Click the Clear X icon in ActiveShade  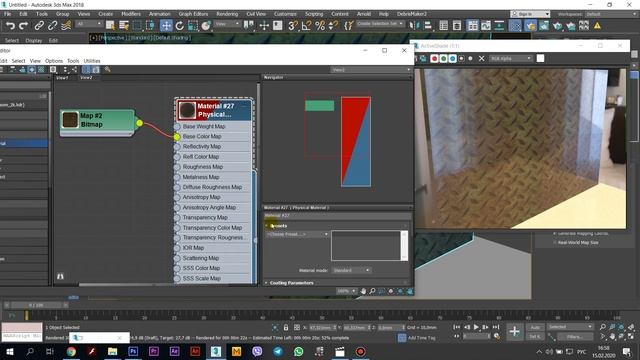tap(482, 58)
